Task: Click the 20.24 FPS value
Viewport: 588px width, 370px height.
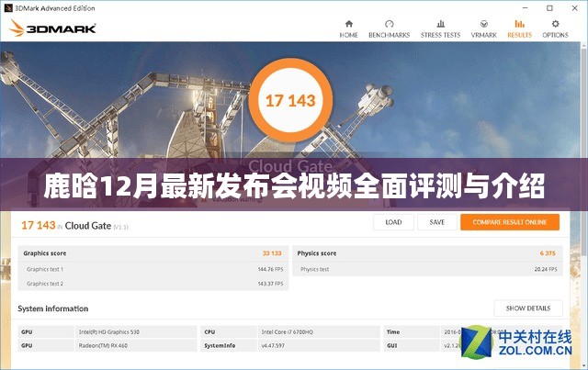Action: (x=546, y=269)
